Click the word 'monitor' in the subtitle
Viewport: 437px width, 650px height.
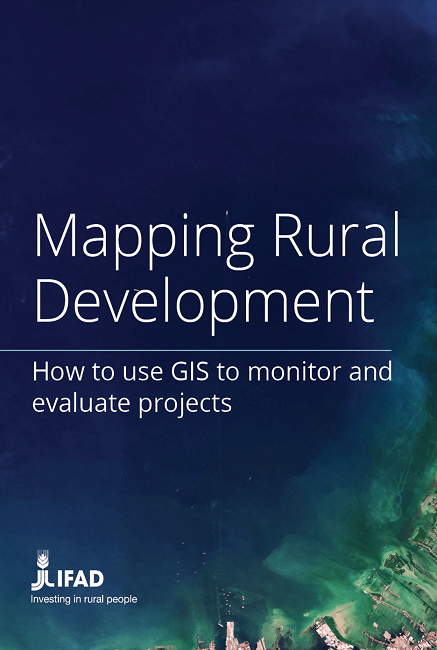tap(294, 372)
